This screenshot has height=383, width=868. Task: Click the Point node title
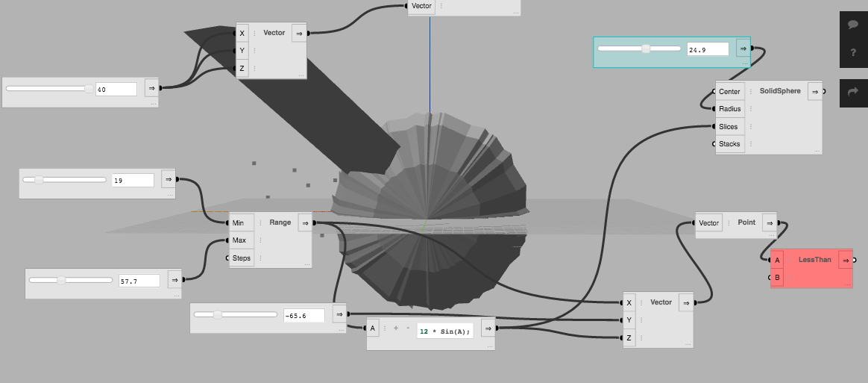pyautogui.click(x=746, y=222)
